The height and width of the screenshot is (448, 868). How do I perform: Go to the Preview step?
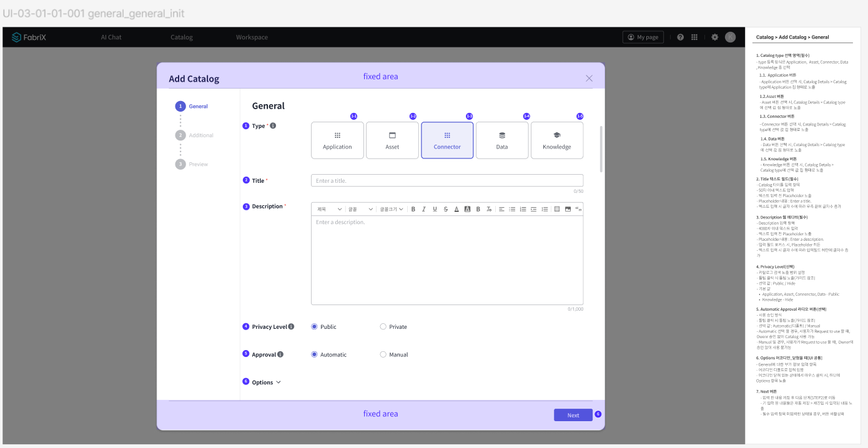click(x=192, y=164)
